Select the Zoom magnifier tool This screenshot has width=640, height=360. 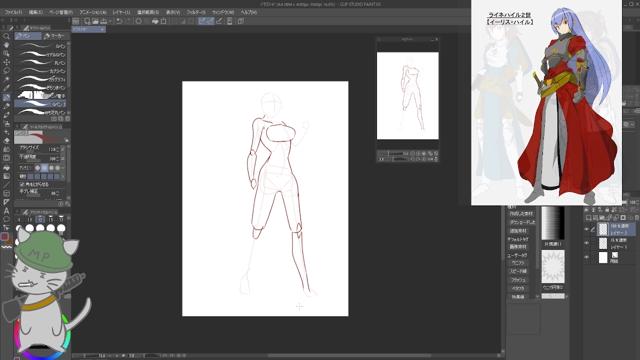[6, 36]
